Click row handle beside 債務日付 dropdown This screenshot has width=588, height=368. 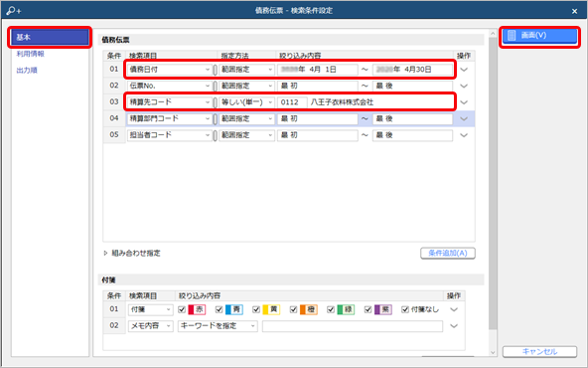click(x=216, y=70)
